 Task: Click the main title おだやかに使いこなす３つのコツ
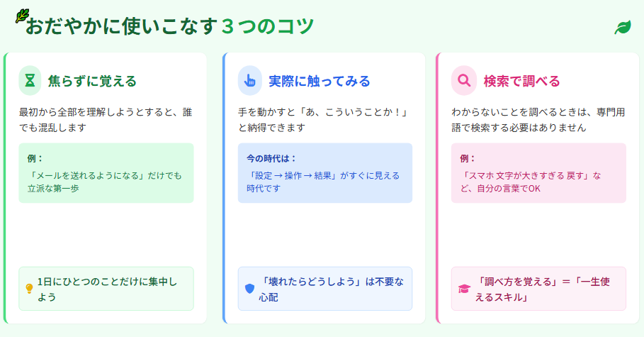[170, 27]
